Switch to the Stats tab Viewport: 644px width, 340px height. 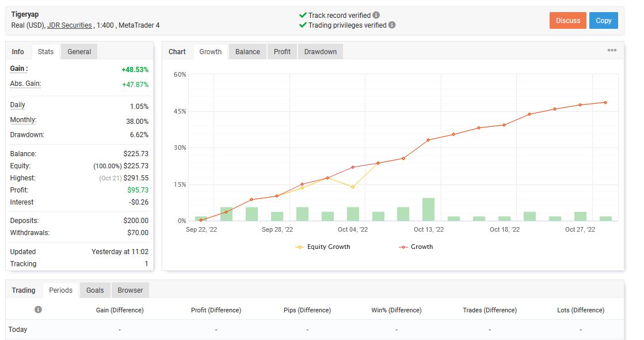pos(45,52)
